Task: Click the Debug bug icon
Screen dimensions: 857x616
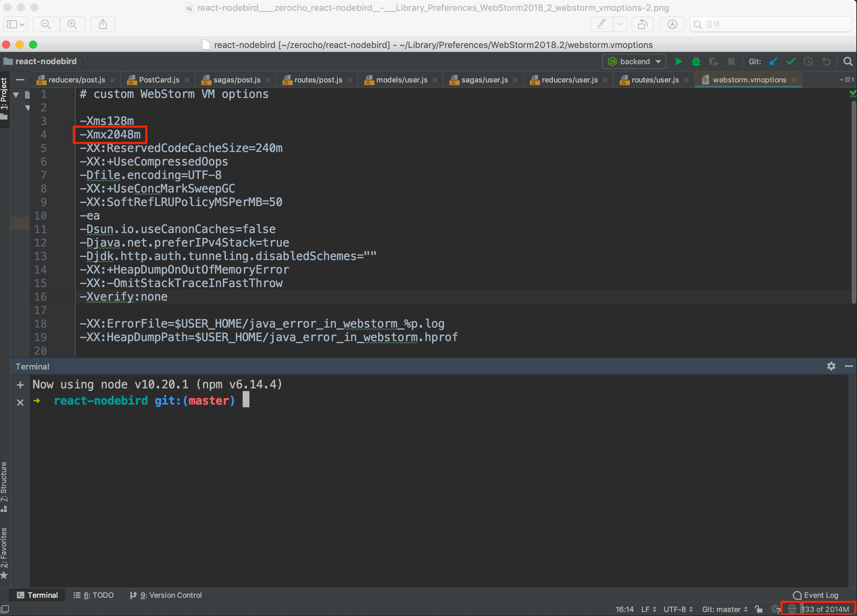Action: [x=696, y=61]
